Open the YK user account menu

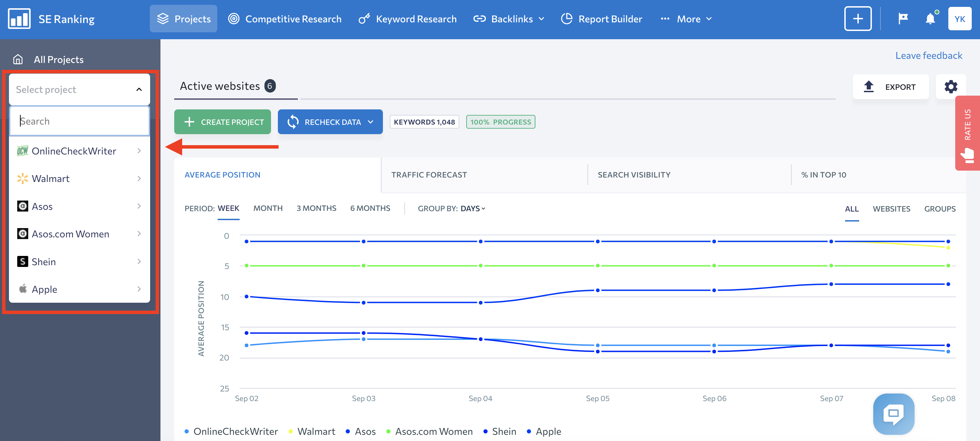click(x=959, y=19)
